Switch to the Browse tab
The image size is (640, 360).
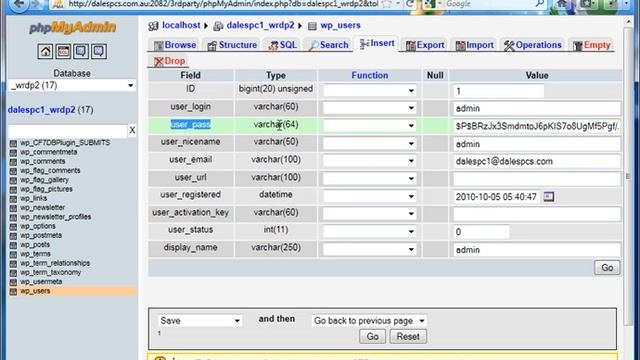[x=175, y=45]
